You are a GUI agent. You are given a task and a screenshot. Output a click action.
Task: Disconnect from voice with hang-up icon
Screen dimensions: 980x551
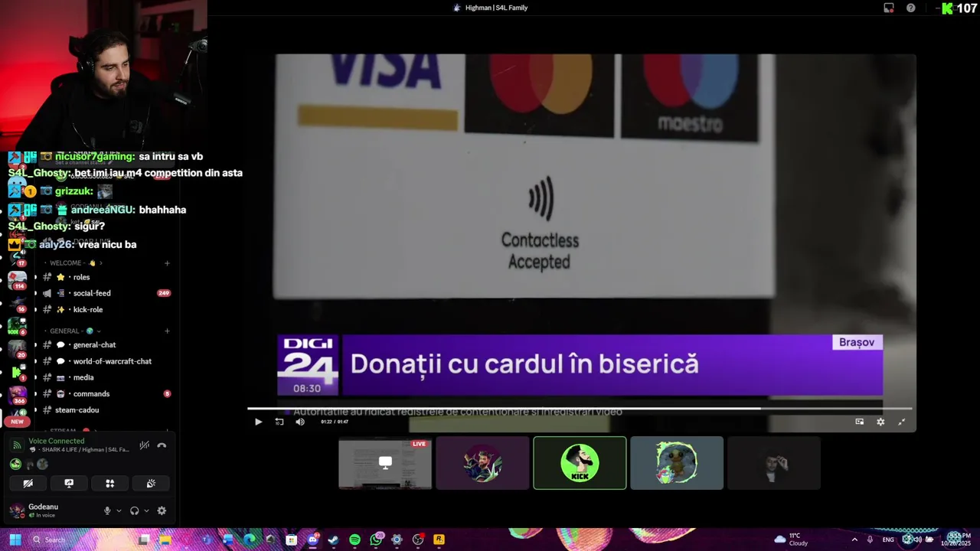pyautogui.click(x=162, y=445)
